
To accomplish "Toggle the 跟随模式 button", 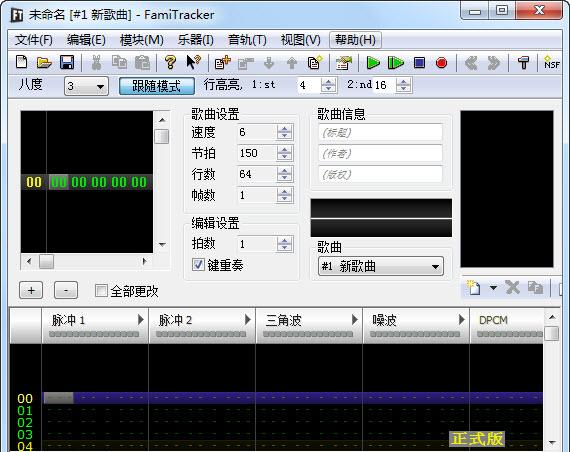I will click(x=157, y=86).
